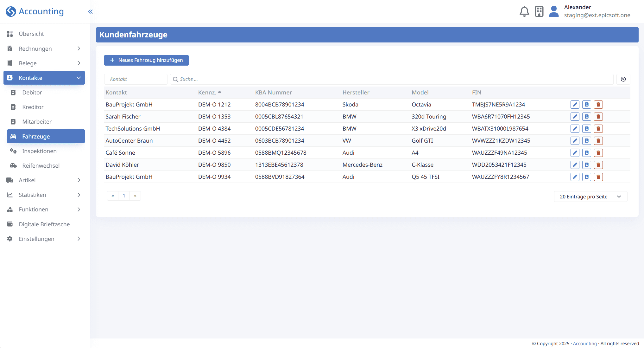Edit the Q5 45 TFSI vehicle row
Screen dimensions: 644x348
coord(575,177)
